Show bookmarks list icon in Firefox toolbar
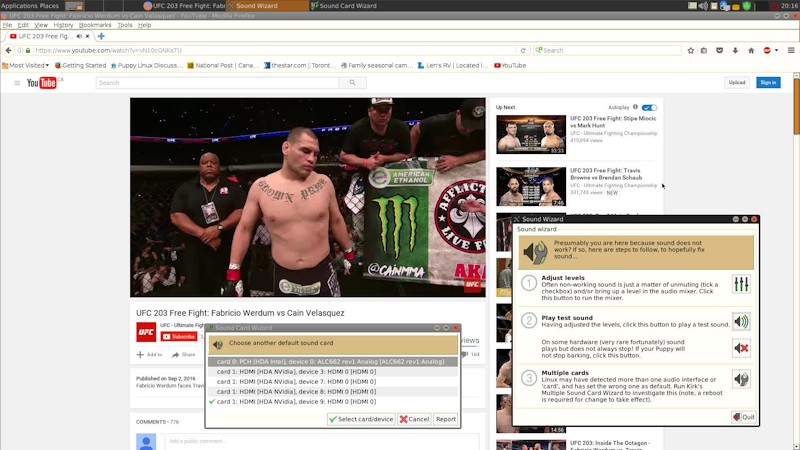The width and height of the screenshot is (800, 450). click(x=704, y=51)
